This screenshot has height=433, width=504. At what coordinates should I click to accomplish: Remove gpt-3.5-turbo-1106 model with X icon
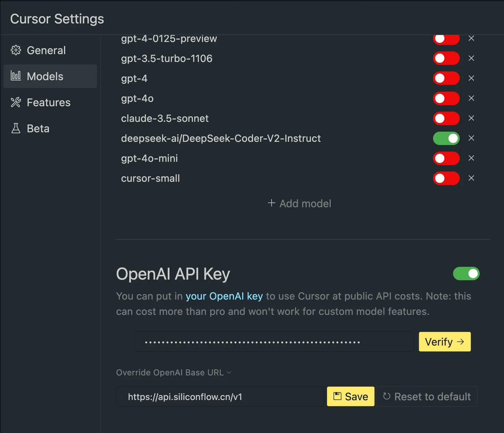coord(471,58)
